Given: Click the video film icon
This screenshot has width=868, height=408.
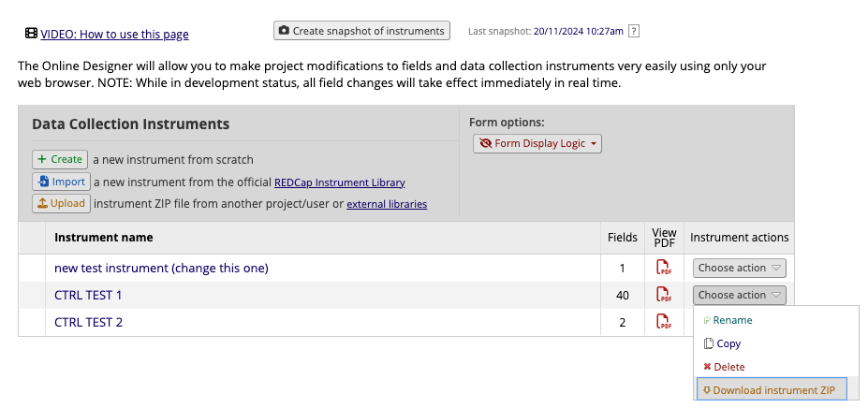Looking at the screenshot, I should tap(32, 35).
